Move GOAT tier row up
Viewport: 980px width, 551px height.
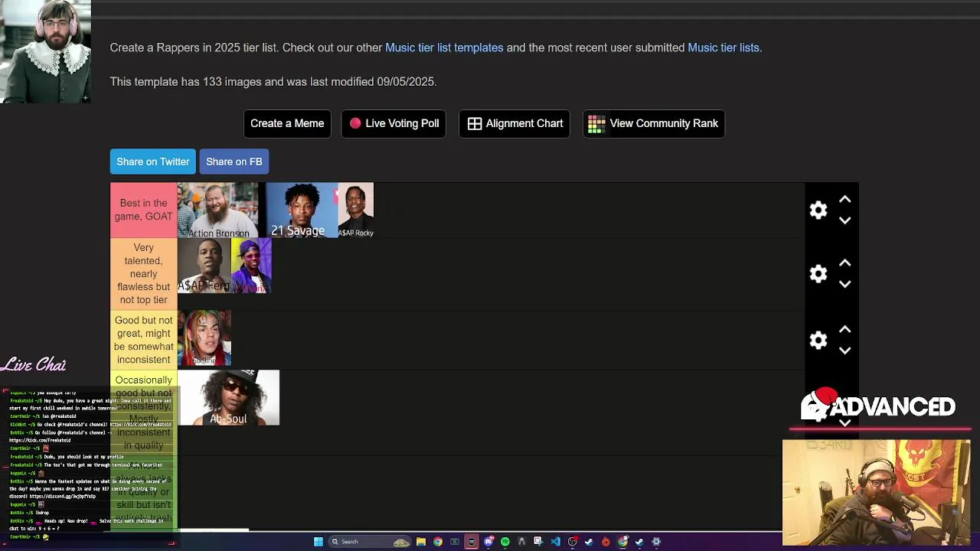click(844, 199)
